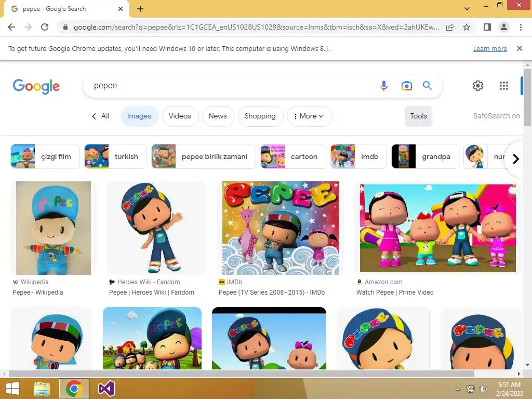
Task: Click SafeSearch on setting
Action: (x=496, y=116)
